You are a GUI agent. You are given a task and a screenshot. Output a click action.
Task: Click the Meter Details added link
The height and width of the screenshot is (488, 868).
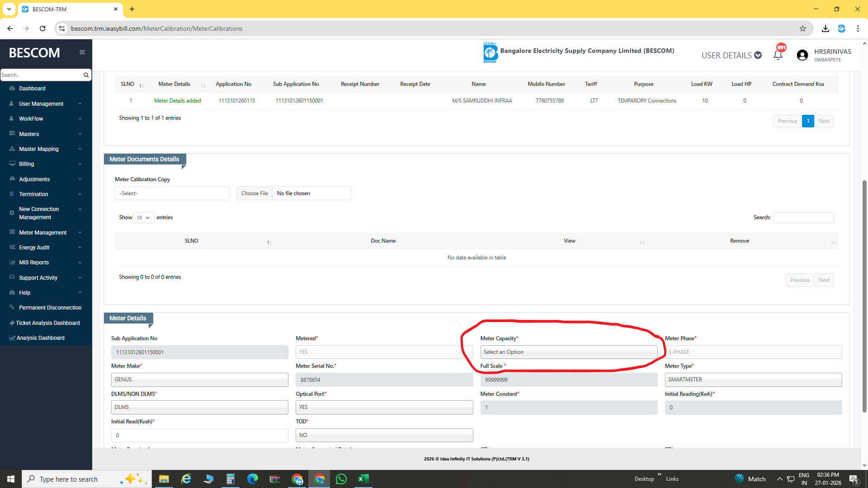[x=177, y=101]
